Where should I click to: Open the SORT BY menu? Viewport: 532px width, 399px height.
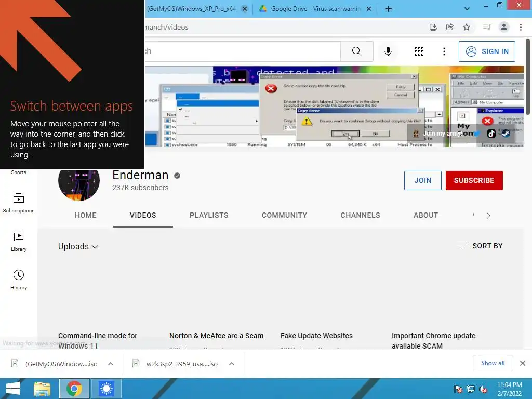pos(480,246)
